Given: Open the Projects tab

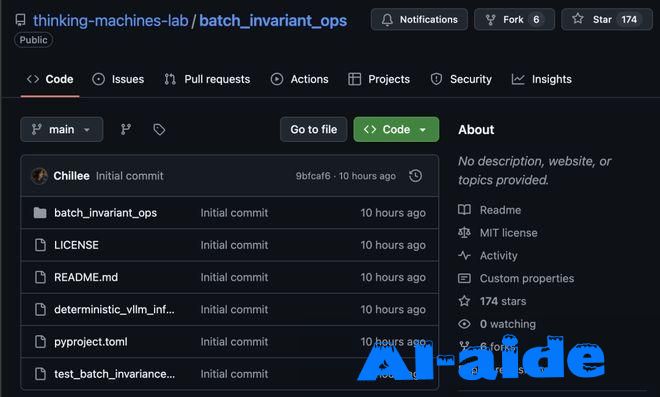Looking at the screenshot, I should click(379, 79).
